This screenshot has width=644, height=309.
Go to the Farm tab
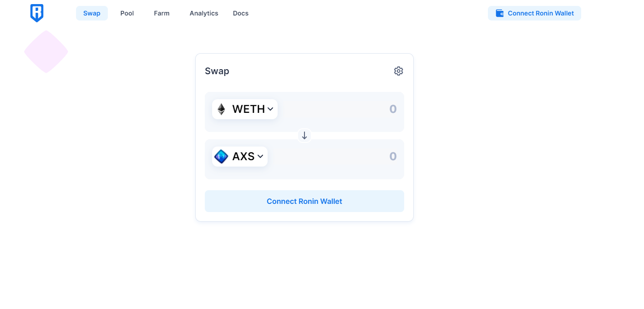[162, 13]
